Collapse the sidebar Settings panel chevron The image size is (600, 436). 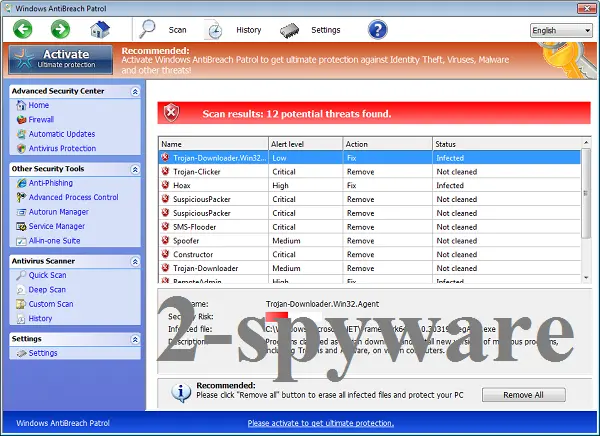tap(135, 339)
